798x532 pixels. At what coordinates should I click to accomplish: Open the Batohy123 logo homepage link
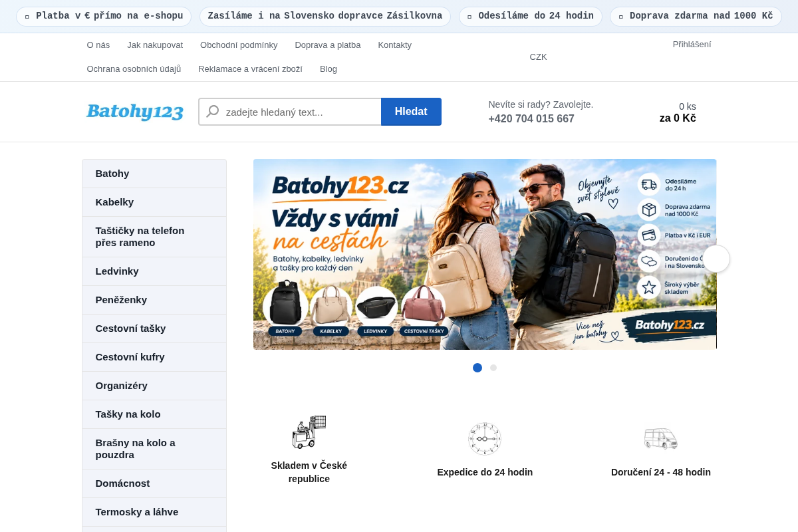(x=135, y=111)
